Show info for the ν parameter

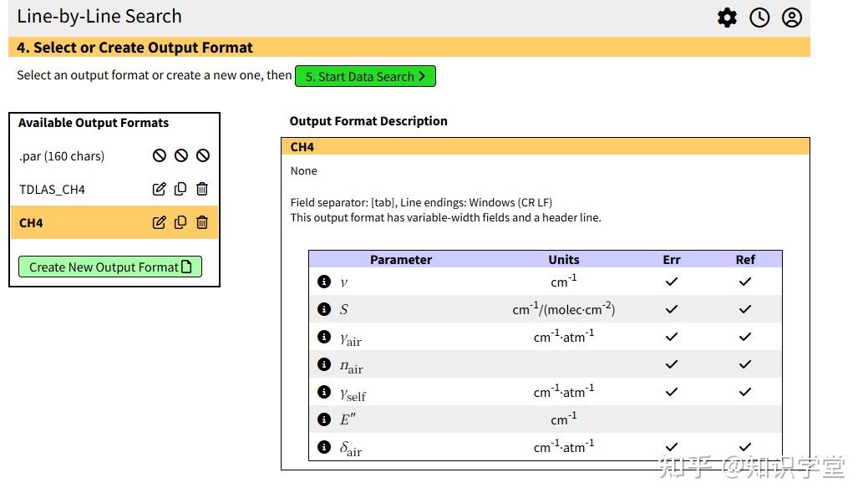tap(324, 282)
